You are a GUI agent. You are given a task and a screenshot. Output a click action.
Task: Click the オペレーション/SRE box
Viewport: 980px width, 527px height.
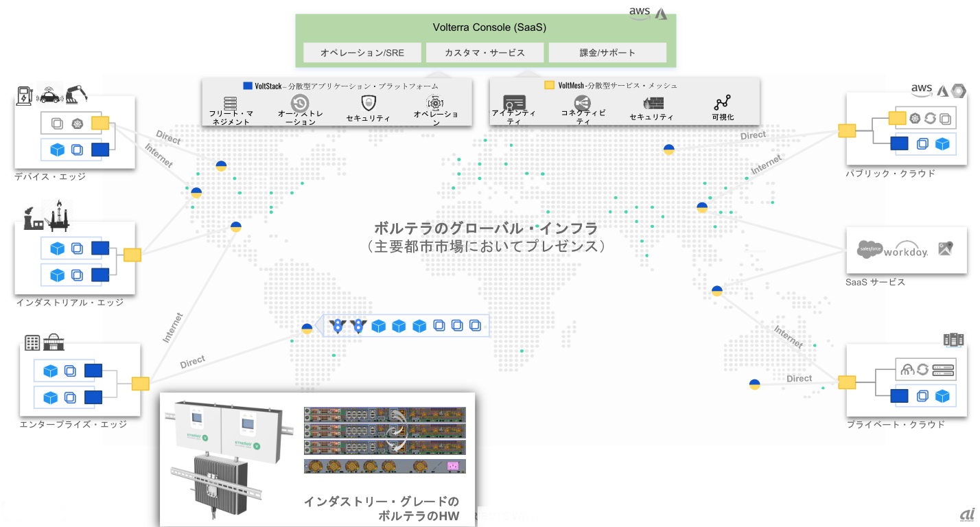pos(361,52)
